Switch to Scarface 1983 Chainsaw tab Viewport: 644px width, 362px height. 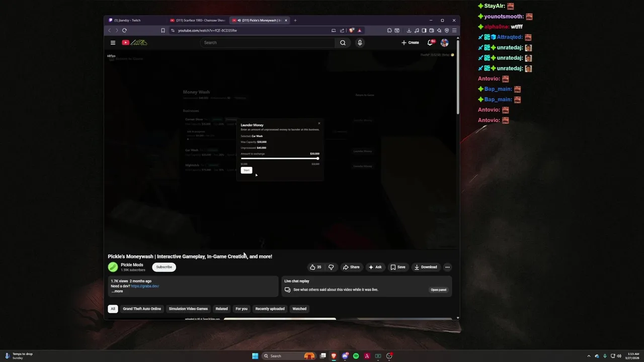198,21
